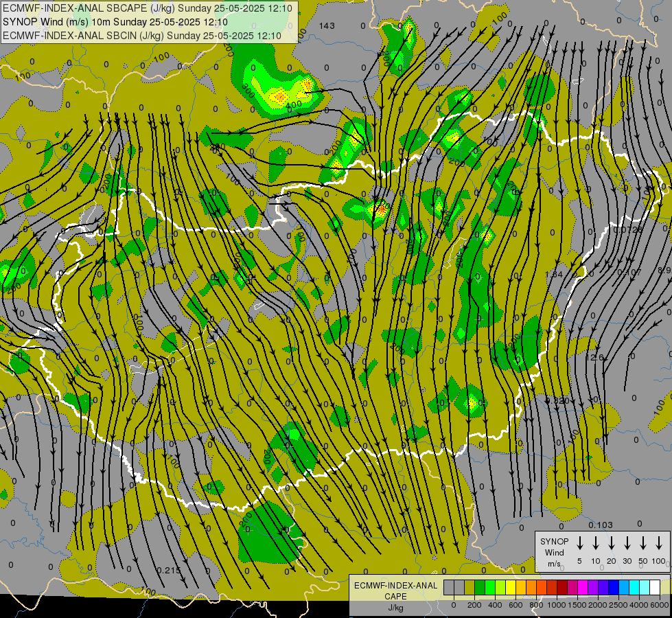The image size is (672, 618).
Task: Pick the pink-magenta swatch before 1500
Action: (573, 587)
